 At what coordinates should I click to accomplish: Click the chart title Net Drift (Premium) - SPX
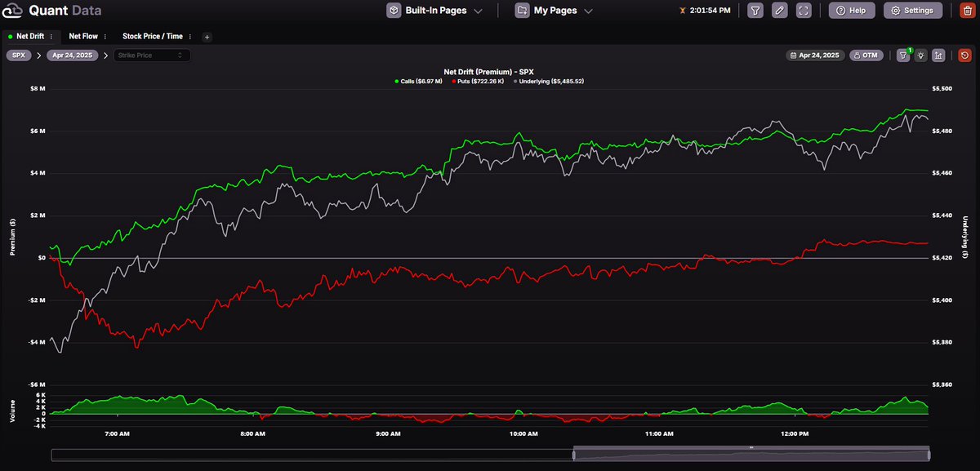click(490, 72)
